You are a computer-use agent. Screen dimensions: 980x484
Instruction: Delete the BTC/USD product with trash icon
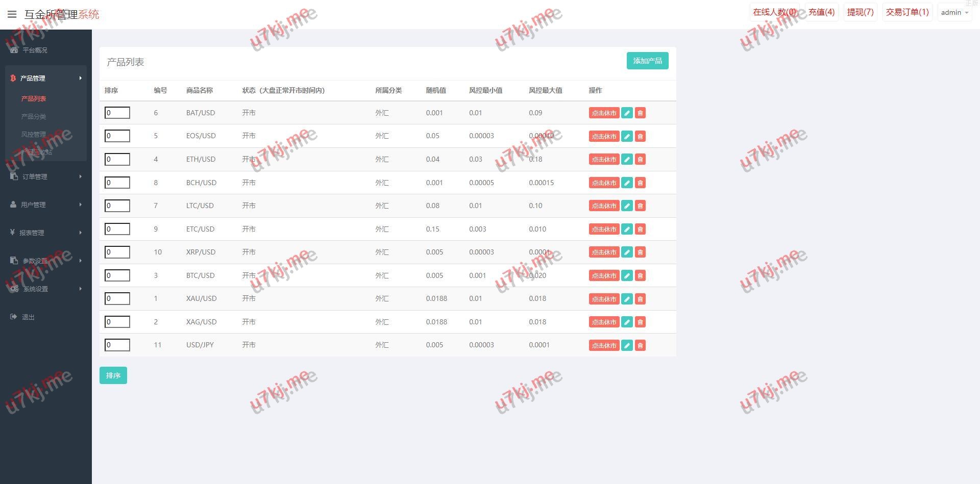click(x=640, y=275)
